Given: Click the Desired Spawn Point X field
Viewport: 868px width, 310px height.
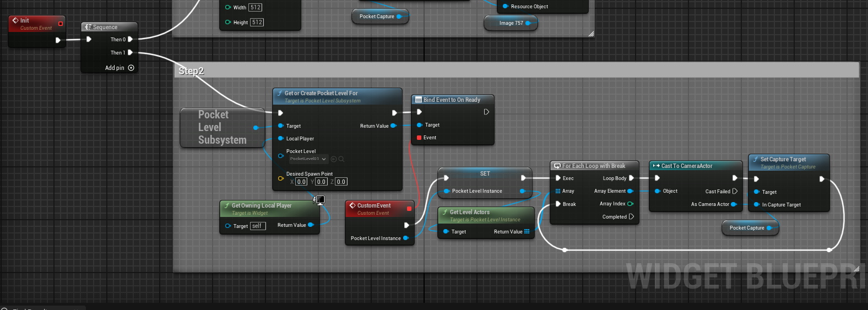Looking at the screenshot, I should tap(301, 181).
